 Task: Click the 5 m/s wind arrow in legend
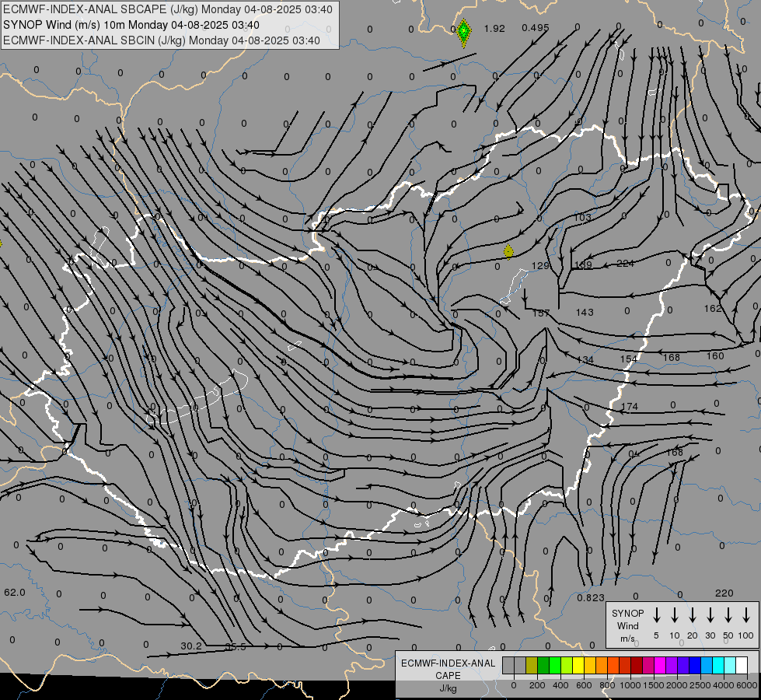point(657,615)
